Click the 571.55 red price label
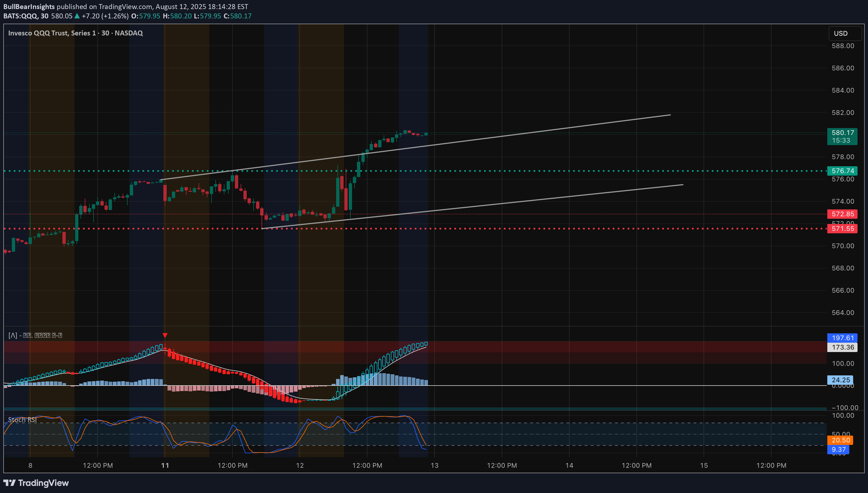The image size is (868, 493). click(x=842, y=229)
